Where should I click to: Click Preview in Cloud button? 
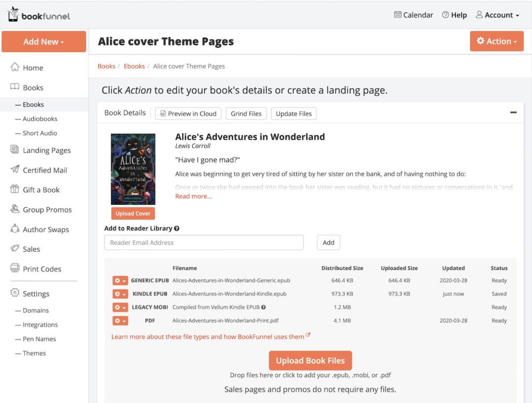click(x=188, y=114)
